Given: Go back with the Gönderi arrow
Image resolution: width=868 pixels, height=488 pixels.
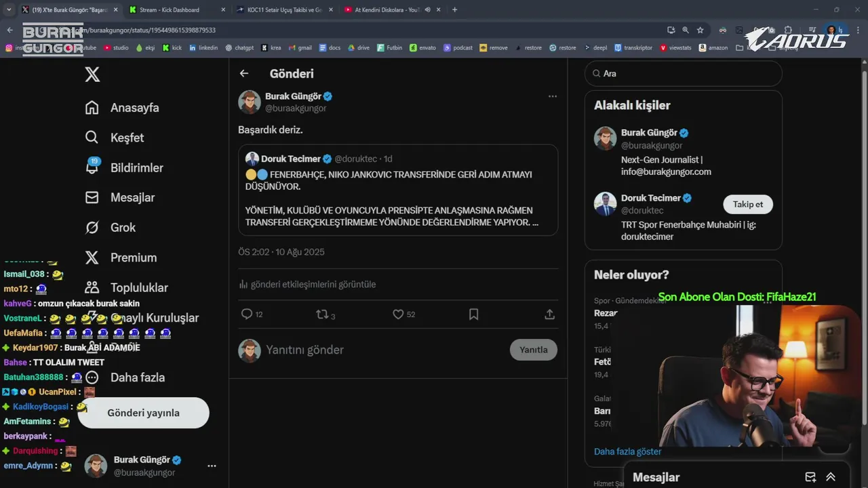Looking at the screenshot, I should pos(244,73).
